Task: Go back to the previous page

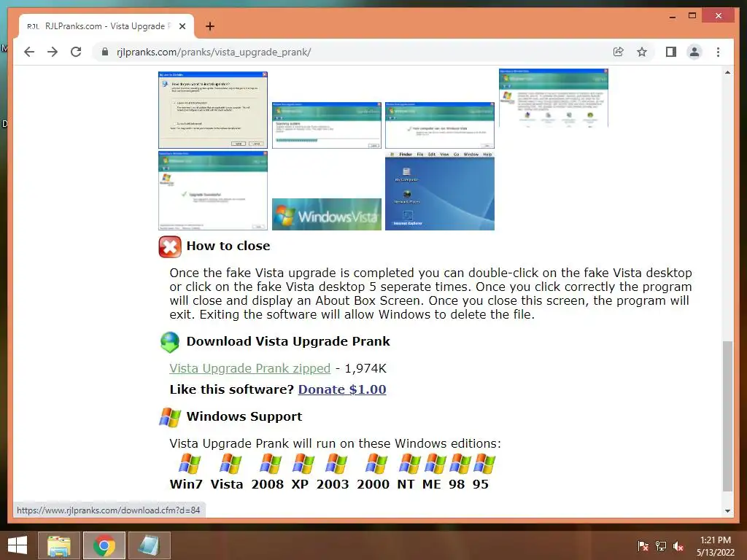Action: [x=29, y=52]
